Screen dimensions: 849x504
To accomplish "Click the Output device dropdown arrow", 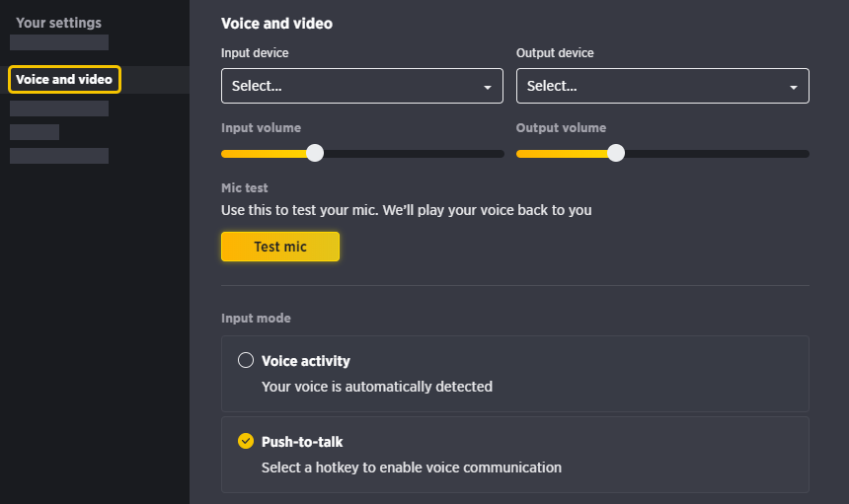I will point(794,87).
